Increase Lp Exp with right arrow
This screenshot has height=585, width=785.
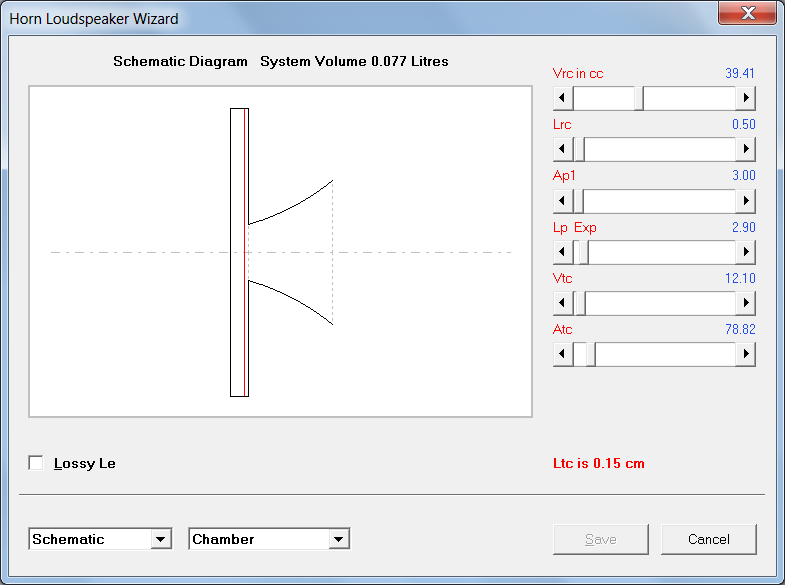pos(745,252)
